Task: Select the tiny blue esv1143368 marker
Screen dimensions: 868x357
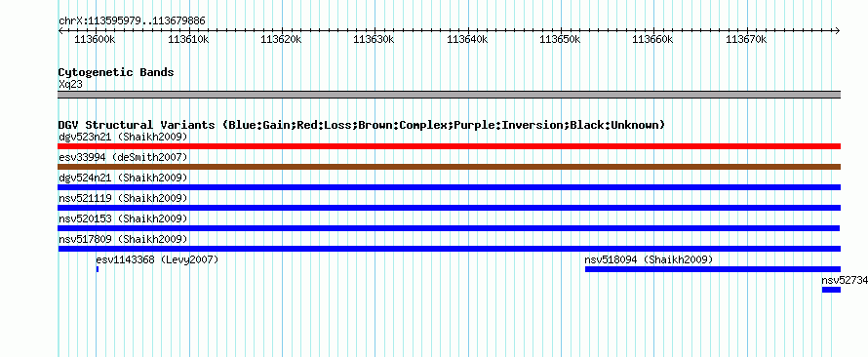Action: 98,269
